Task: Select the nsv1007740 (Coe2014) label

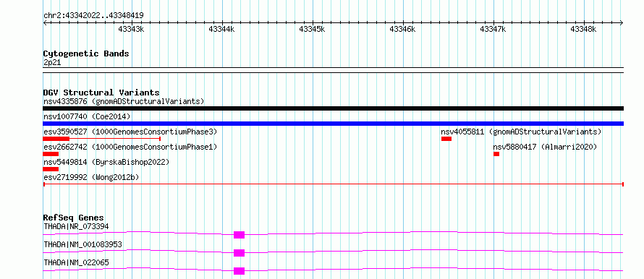Action: (87, 117)
